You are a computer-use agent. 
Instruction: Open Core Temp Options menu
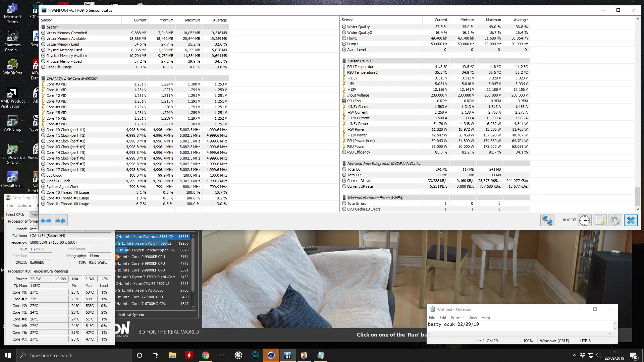24,205
